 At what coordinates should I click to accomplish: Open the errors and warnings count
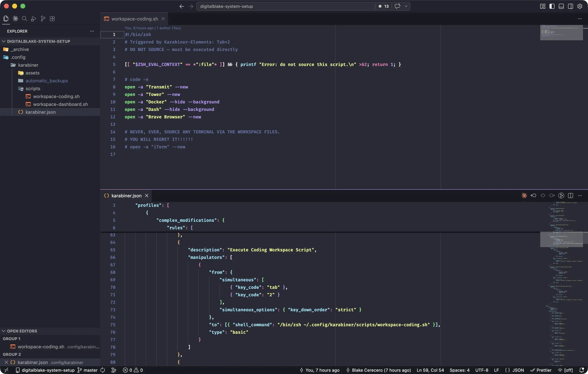[133, 370]
